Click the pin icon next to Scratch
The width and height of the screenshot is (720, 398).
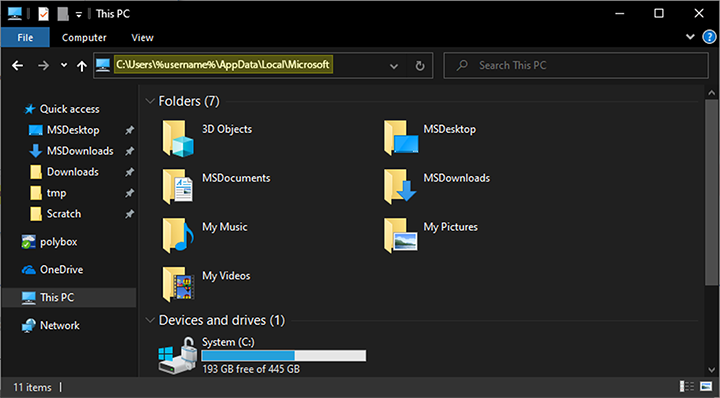(x=130, y=214)
